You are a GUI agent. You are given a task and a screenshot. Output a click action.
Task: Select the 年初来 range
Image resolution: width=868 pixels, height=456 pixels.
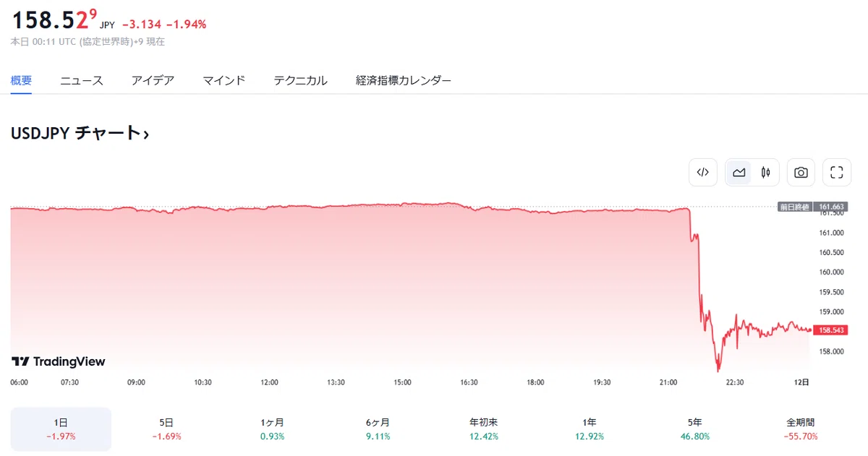(x=484, y=429)
